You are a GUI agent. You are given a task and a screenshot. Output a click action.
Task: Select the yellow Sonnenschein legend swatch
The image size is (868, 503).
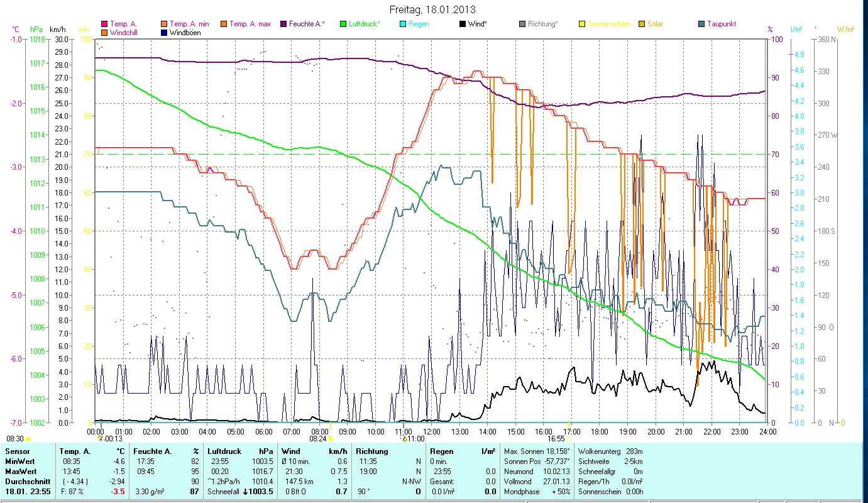[x=581, y=24]
